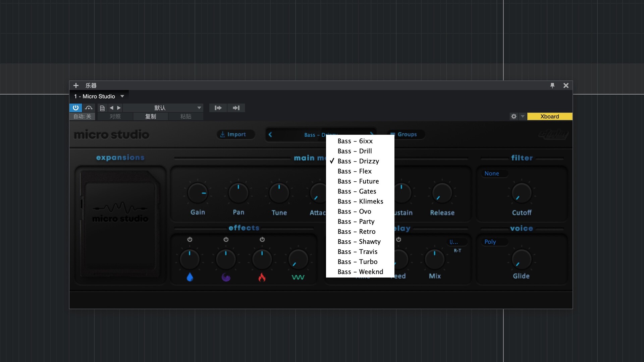Click the pin window icon
644x362 pixels.
pos(552,85)
